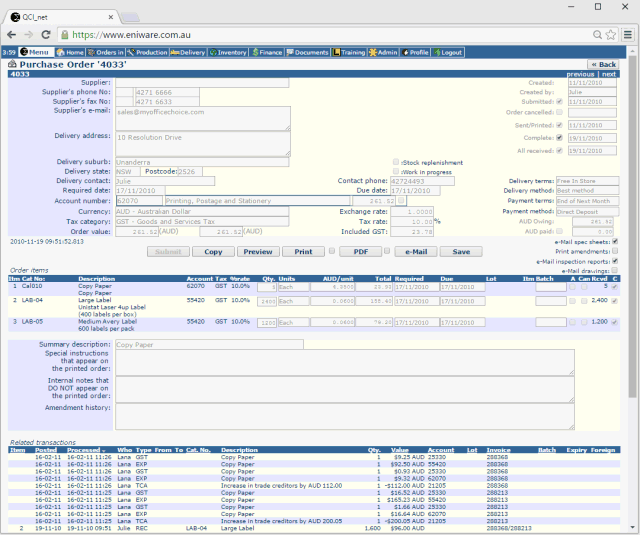Toggle the All received checkbox

560,150
